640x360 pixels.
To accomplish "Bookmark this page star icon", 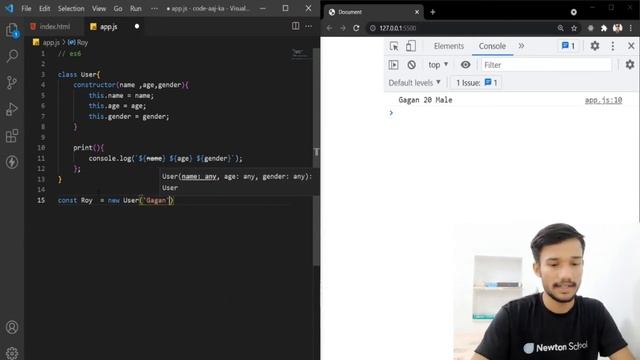I will click(x=574, y=28).
